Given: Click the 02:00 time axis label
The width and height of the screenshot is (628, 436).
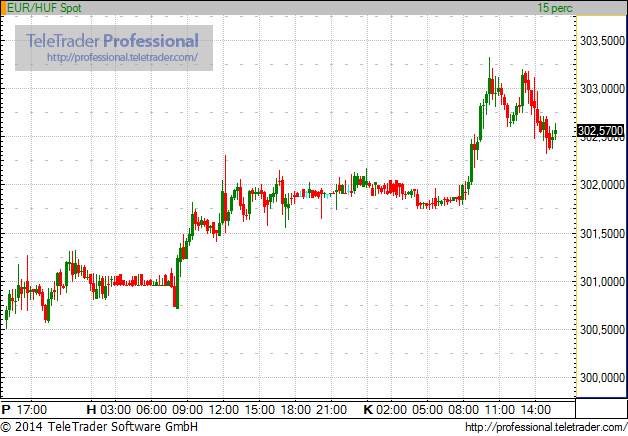Looking at the screenshot, I should pyautogui.click(x=391, y=410).
